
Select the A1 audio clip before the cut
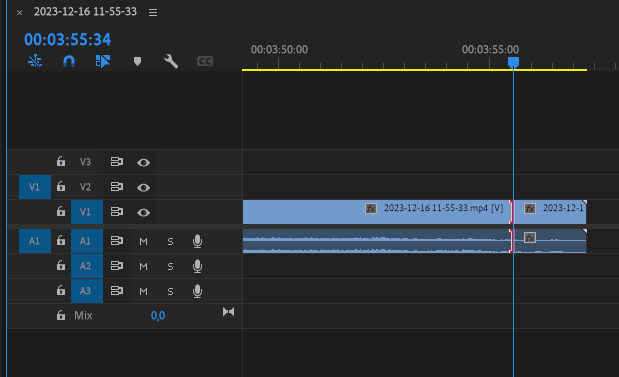377,241
